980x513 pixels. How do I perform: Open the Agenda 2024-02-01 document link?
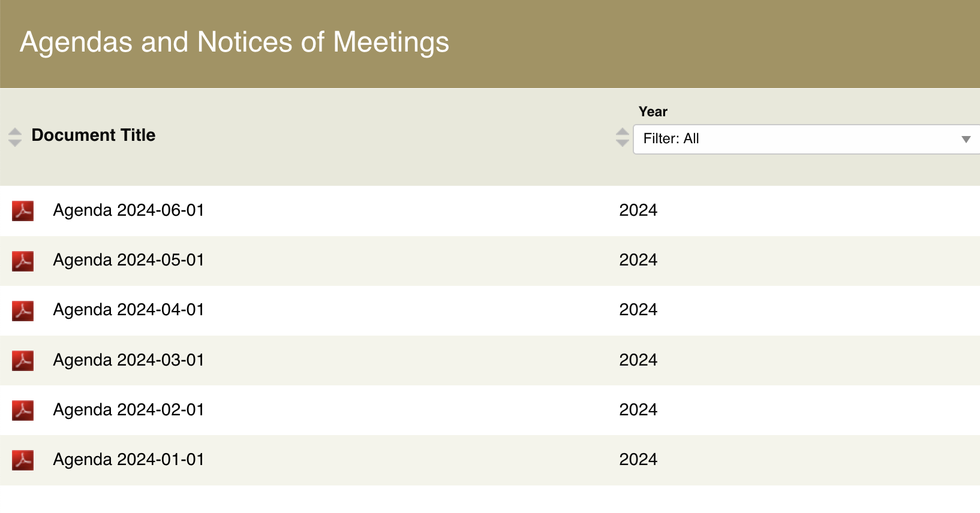point(128,410)
